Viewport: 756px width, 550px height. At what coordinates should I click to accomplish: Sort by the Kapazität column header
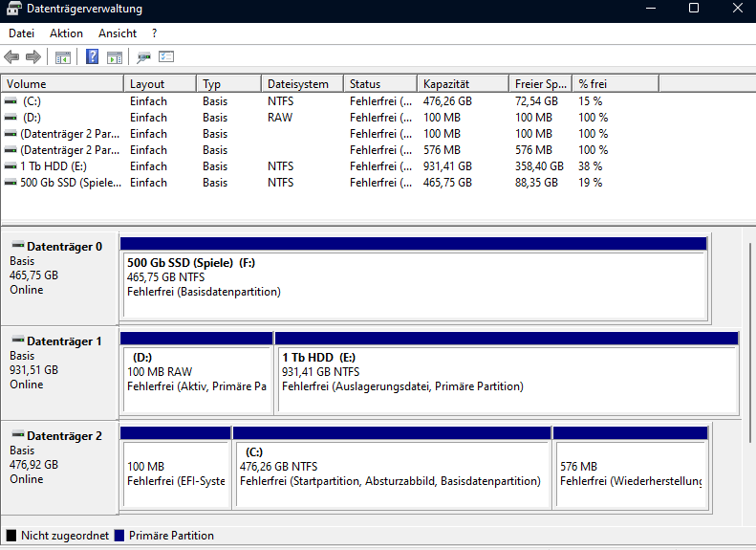[x=463, y=84]
